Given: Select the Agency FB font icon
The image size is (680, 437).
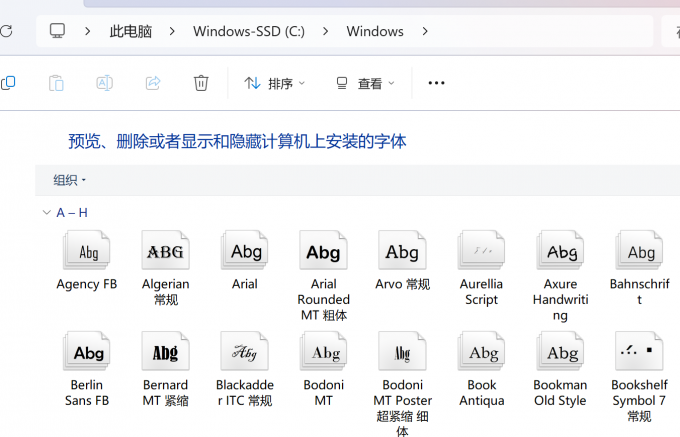Looking at the screenshot, I should (x=87, y=250).
